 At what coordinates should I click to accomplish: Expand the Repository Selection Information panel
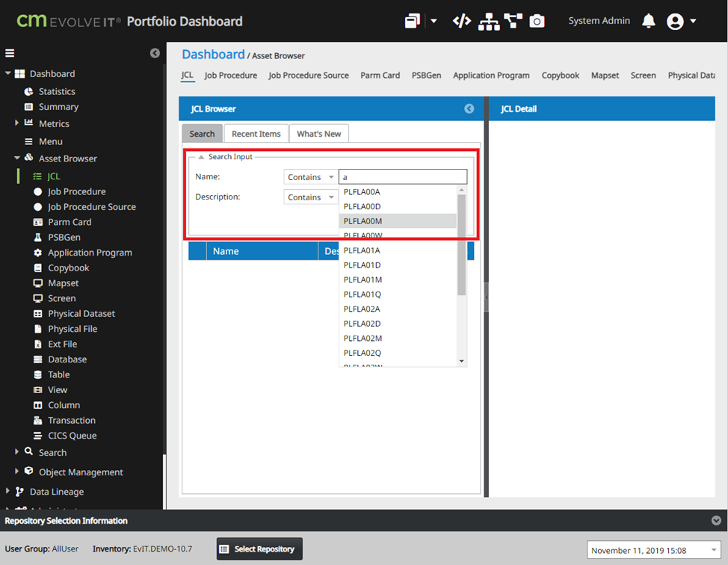(716, 520)
